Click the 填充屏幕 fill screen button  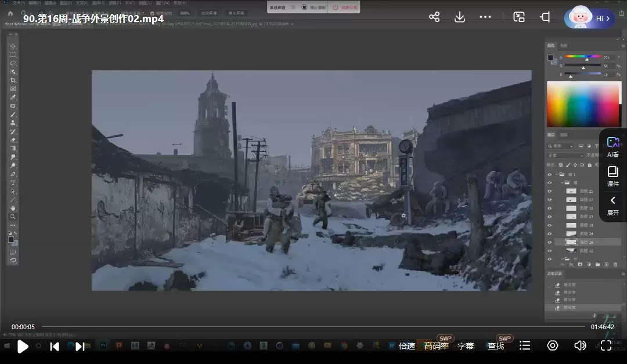pos(236,13)
